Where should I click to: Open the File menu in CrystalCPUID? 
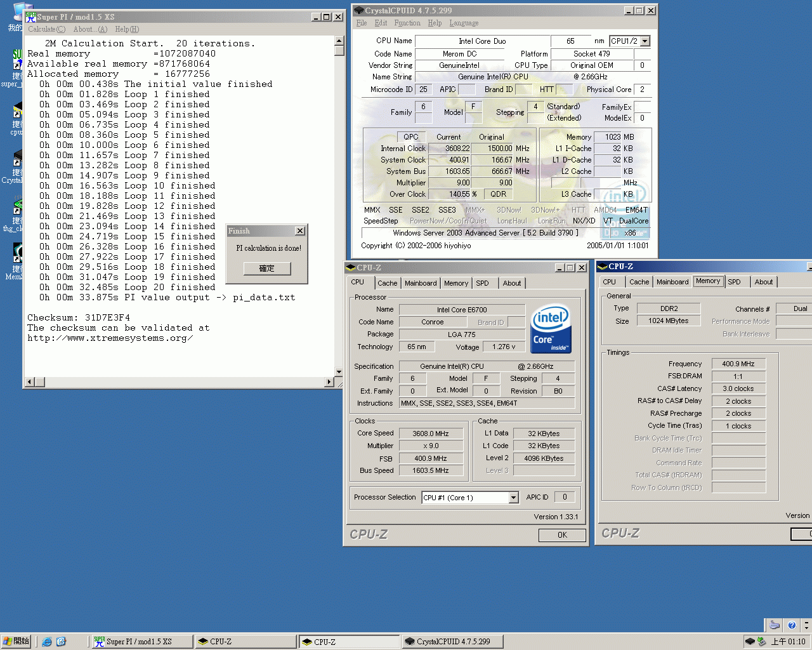coord(362,23)
